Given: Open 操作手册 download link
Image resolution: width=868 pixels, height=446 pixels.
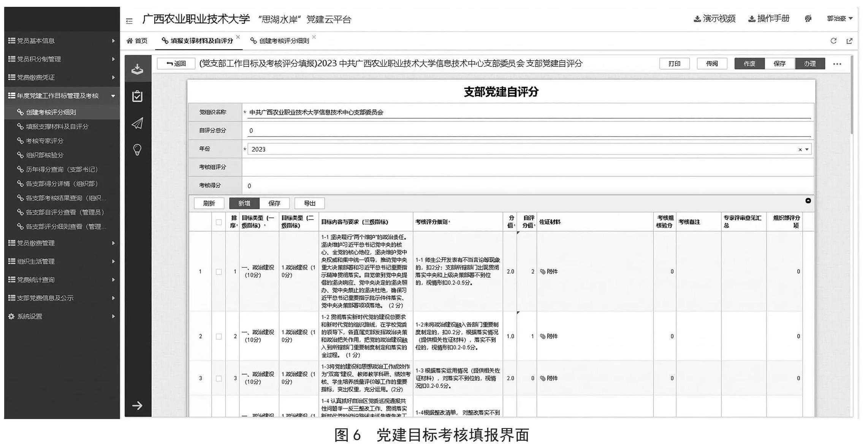Looking at the screenshot, I should tap(769, 19).
